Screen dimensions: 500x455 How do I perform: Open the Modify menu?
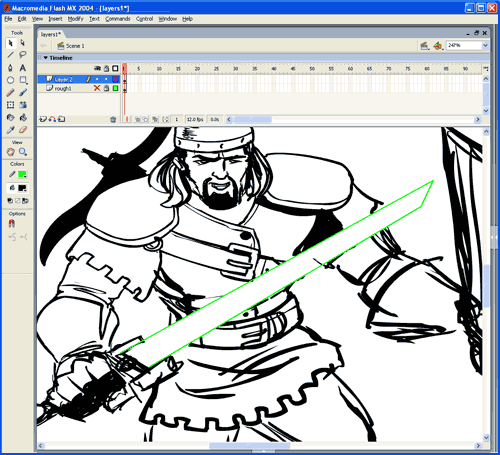[x=75, y=19]
